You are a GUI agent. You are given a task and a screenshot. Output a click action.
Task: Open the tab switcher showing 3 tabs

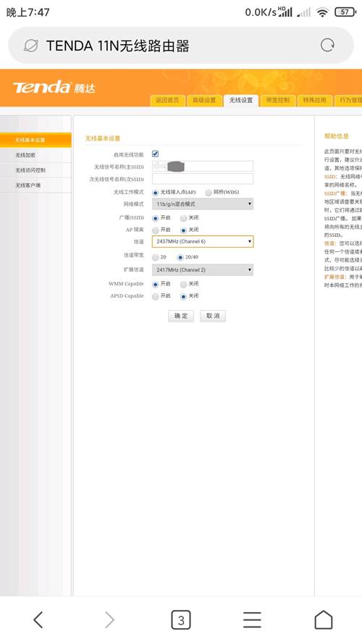pyautogui.click(x=180, y=620)
